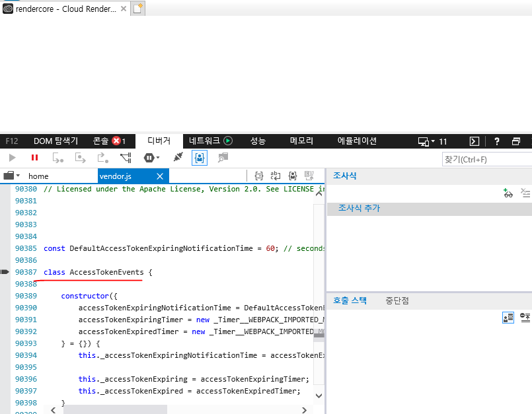This screenshot has height=414, width=532.
Task: Click line number 90394 in gutter
Action: 26,355
